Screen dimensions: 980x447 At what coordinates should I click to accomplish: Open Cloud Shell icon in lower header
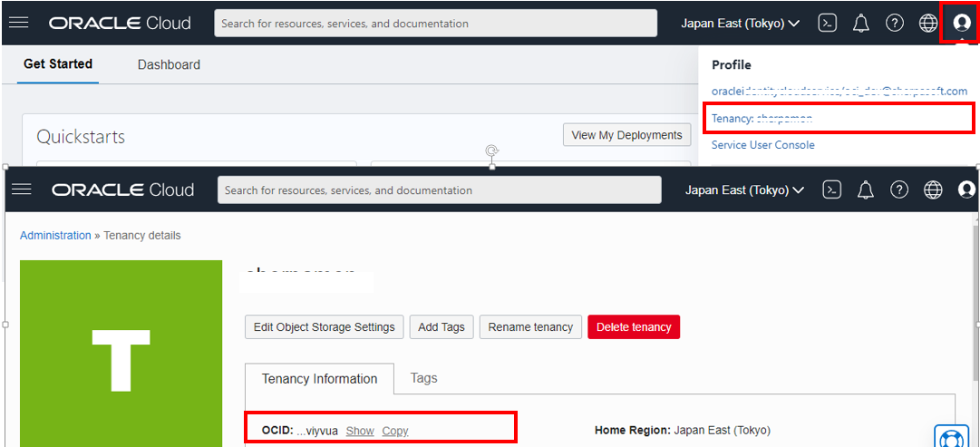point(832,189)
